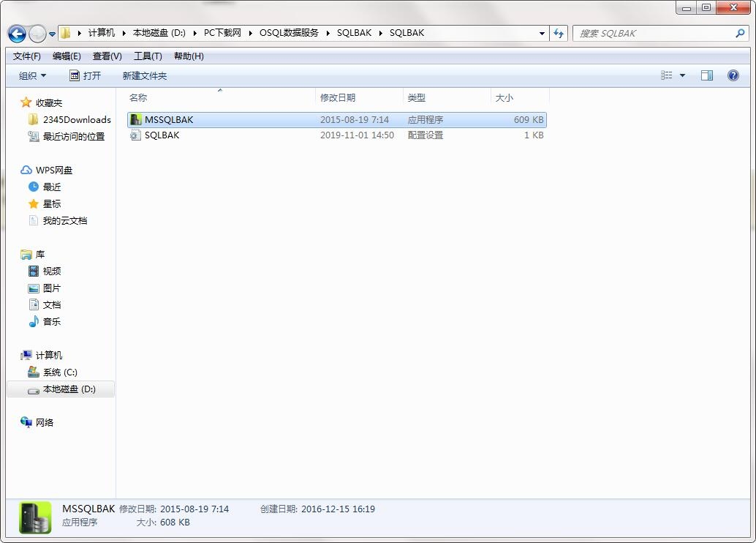Open recent locations dropdown beside navigation arrows

tap(52, 34)
